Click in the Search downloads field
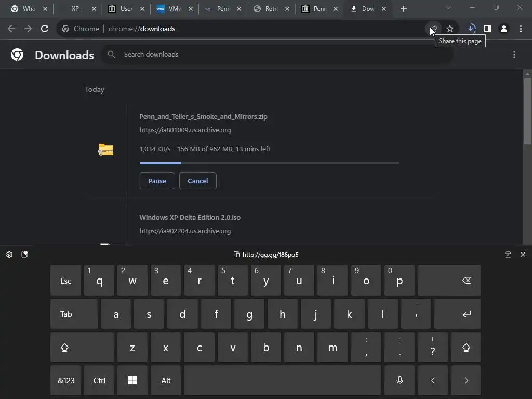Viewport: 532px width, 399px height. pyautogui.click(x=277, y=54)
